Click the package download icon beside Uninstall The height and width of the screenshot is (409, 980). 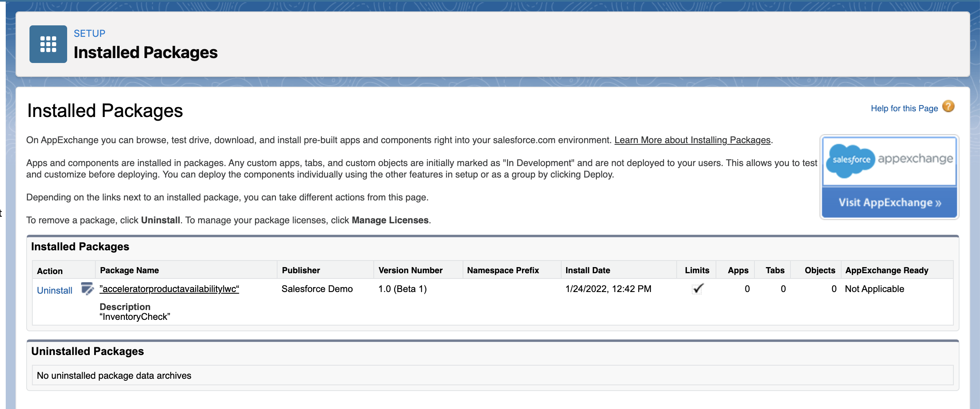[x=87, y=288]
